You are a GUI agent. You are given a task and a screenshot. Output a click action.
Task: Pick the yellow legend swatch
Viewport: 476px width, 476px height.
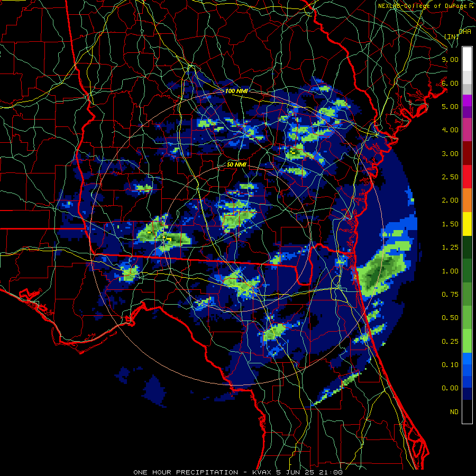[467, 224]
